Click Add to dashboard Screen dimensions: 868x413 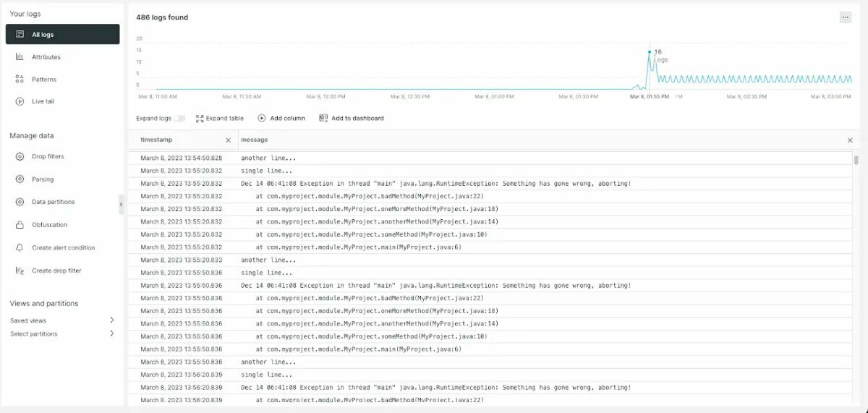tap(357, 118)
